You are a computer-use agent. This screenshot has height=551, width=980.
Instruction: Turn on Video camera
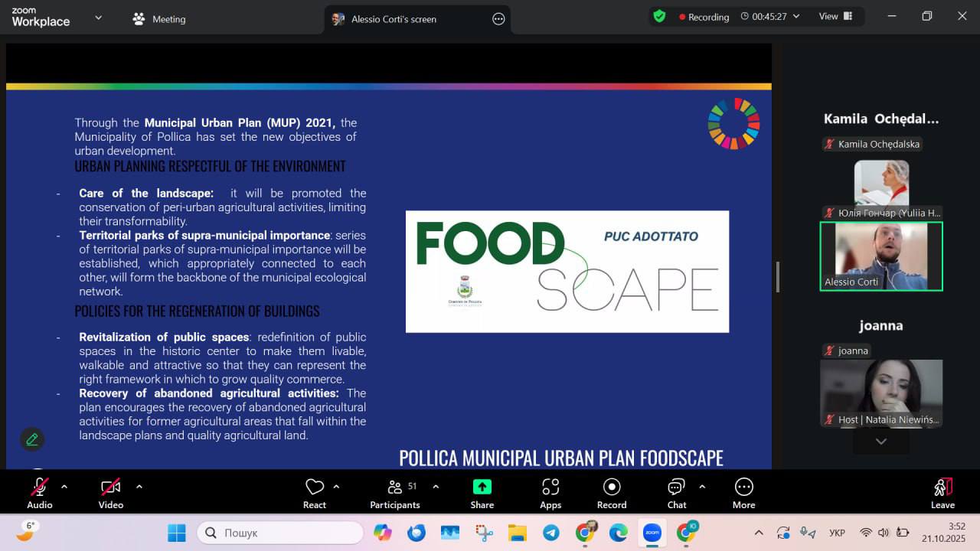pos(111,494)
